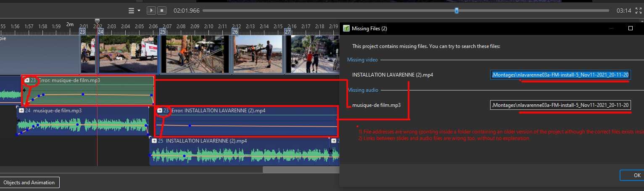Click the missing video file path field
Image resolution: width=644 pixels, height=191 pixels.
click(x=560, y=75)
